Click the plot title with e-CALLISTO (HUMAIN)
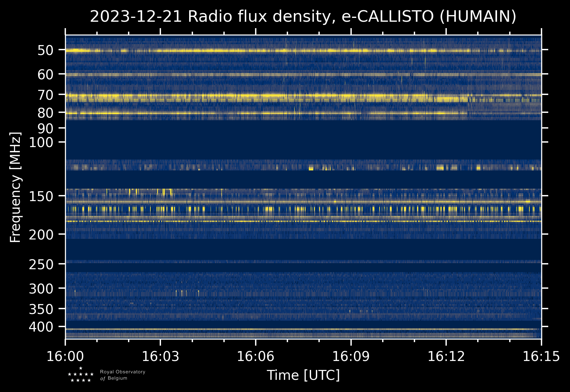The image size is (570, 392). pyautogui.click(x=303, y=17)
